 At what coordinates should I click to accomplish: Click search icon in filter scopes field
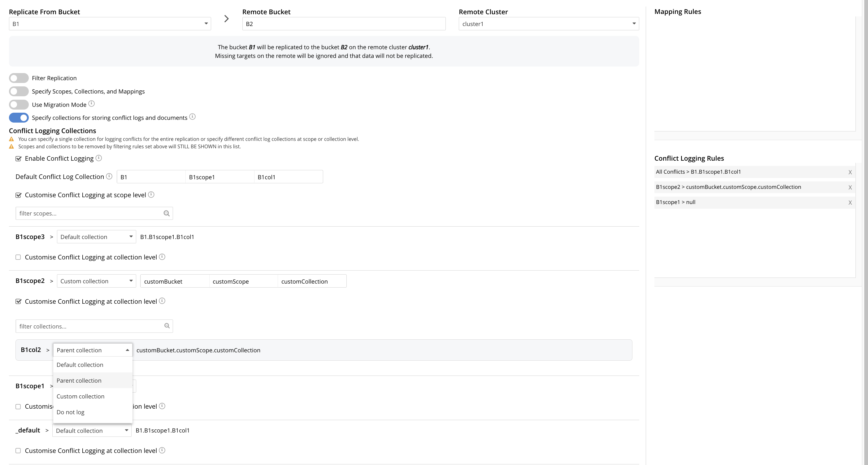click(167, 213)
